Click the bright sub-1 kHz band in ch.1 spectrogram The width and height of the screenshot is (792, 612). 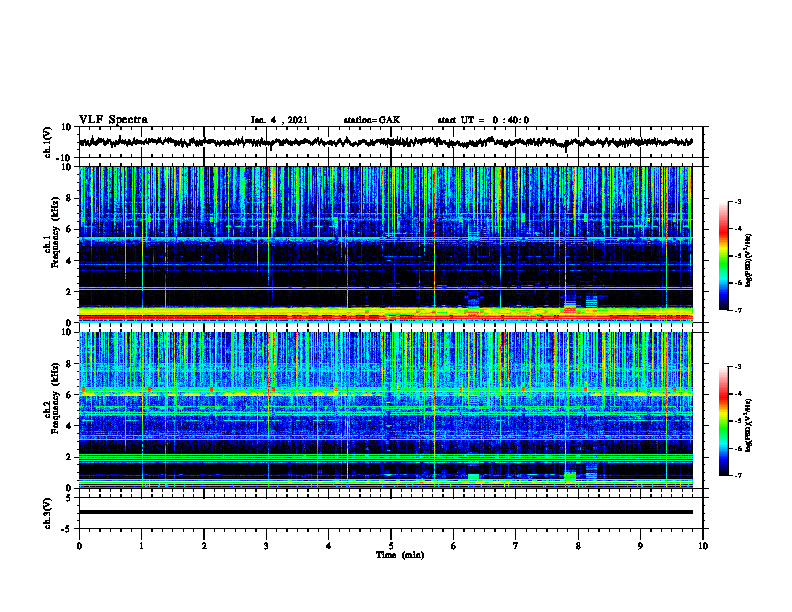pyautogui.click(x=385, y=312)
